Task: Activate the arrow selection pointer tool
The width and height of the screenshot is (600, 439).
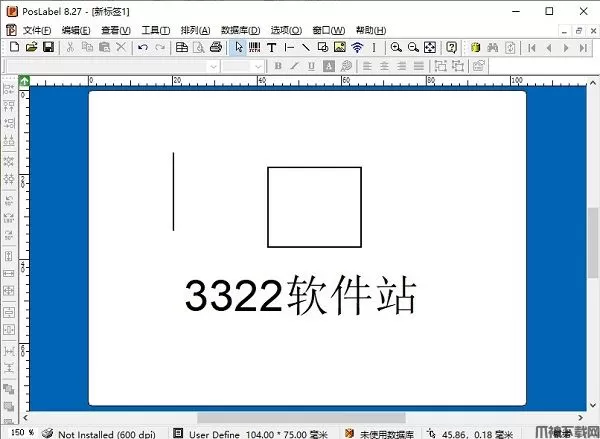Action: click(239, 47)
